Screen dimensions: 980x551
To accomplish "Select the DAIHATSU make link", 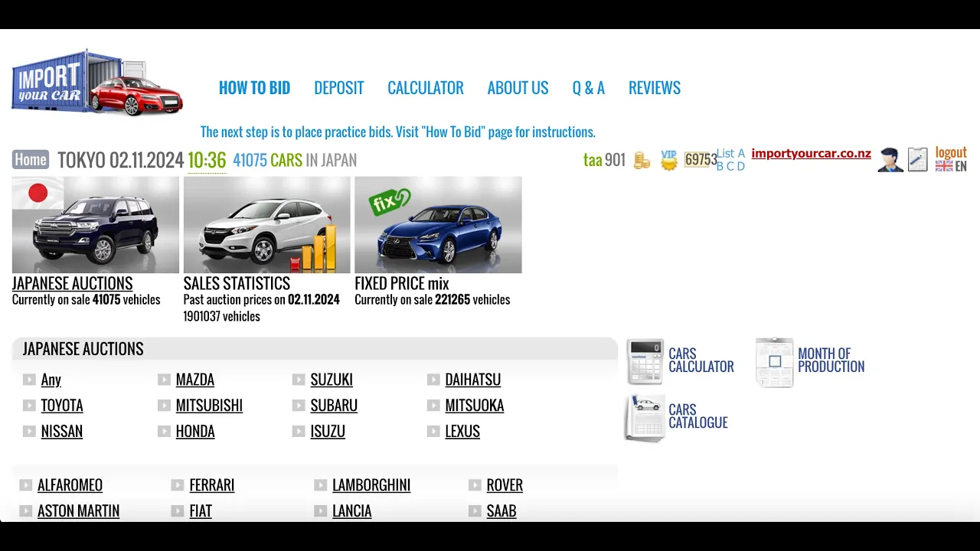I will click(x=473, y=380).
